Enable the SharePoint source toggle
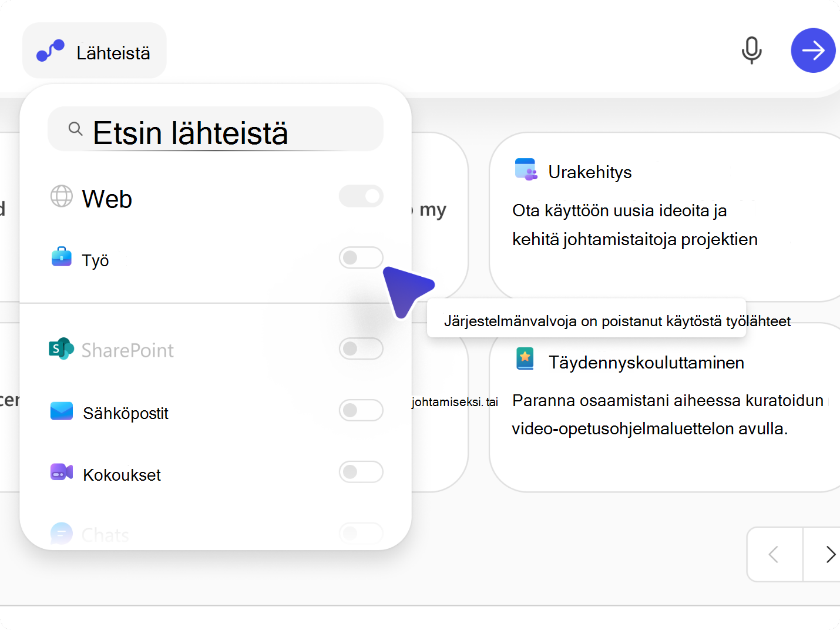The image size is (840, 630). coord(361,348)
